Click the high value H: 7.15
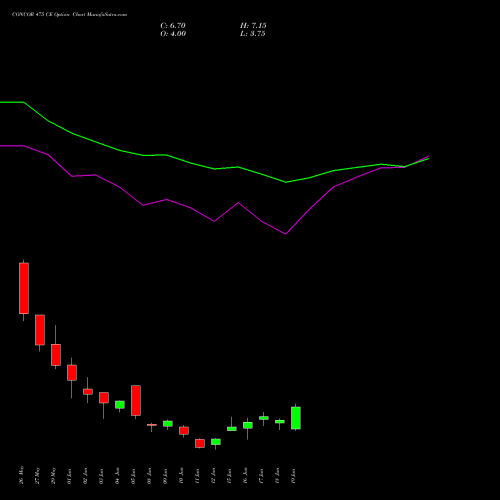Screen dimensions: 500x500 click(x=253, y=26)
